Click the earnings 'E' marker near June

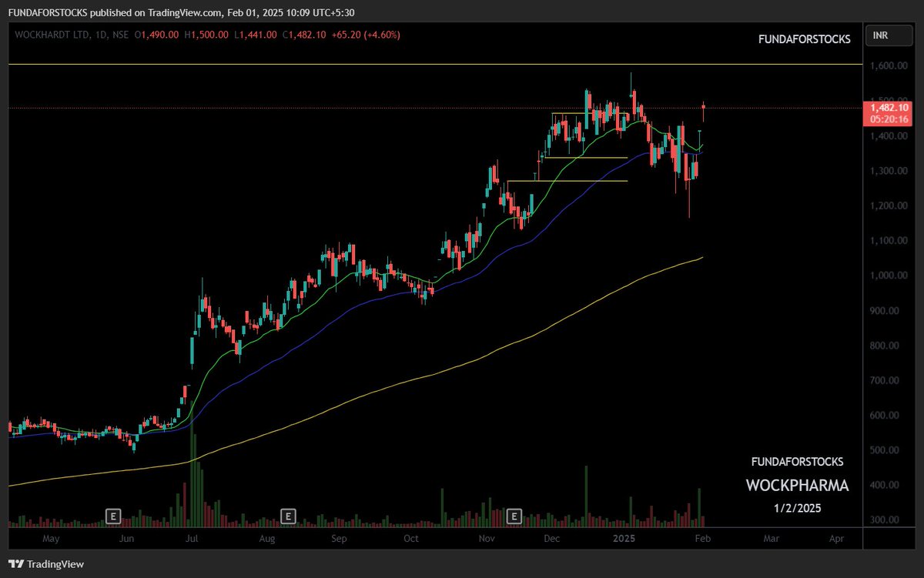(113, 516)
